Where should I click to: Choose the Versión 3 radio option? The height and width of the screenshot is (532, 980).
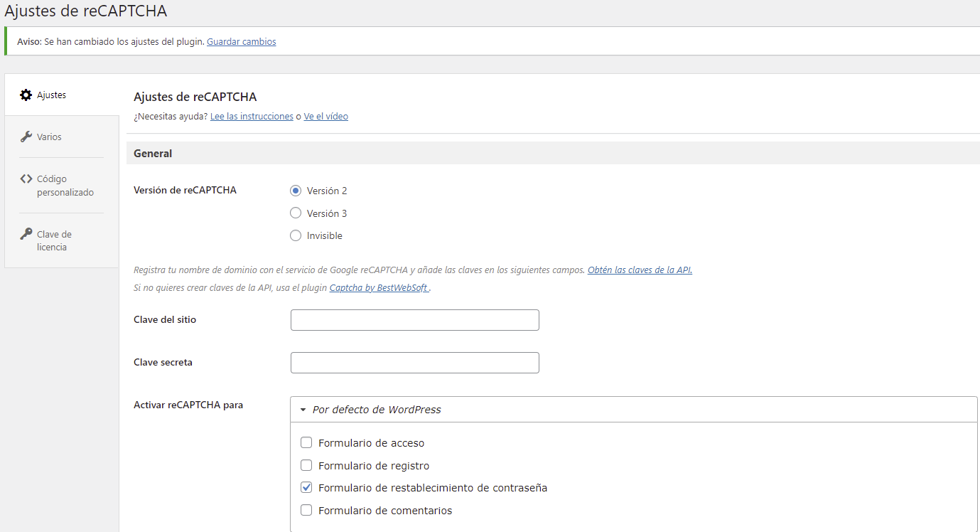(296, 213)
